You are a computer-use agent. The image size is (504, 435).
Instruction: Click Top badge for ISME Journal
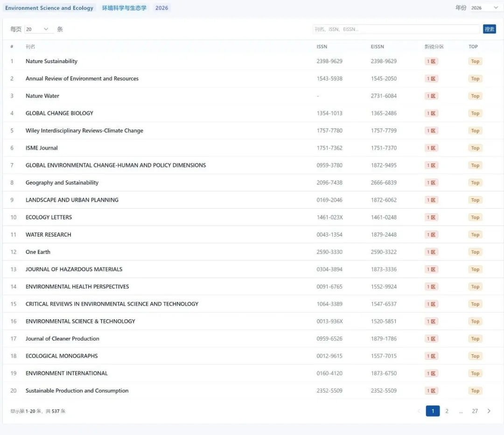pos(475,148)
